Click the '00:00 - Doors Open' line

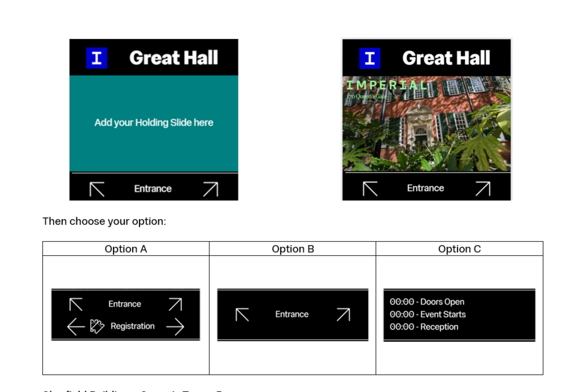coord(427,302)
